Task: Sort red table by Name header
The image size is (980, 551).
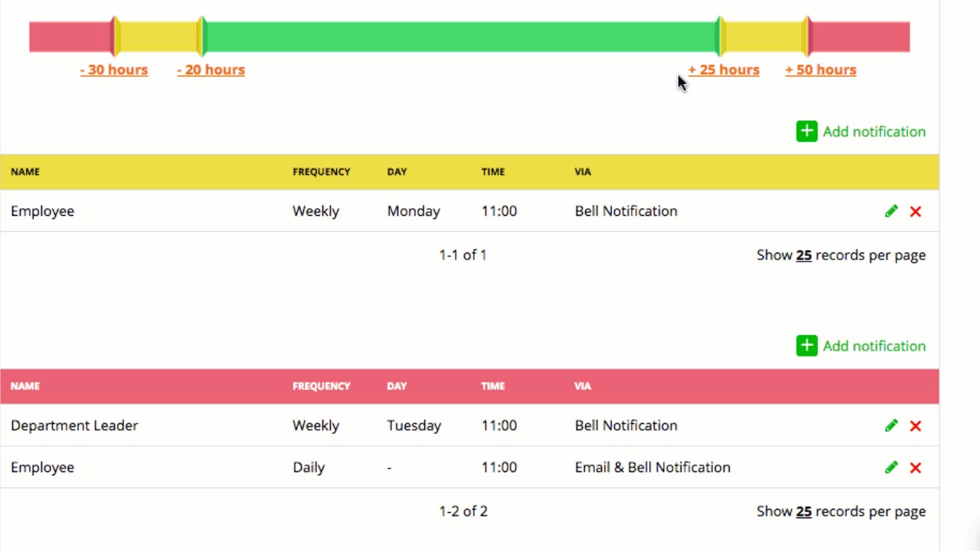Action: click(25, 386)
